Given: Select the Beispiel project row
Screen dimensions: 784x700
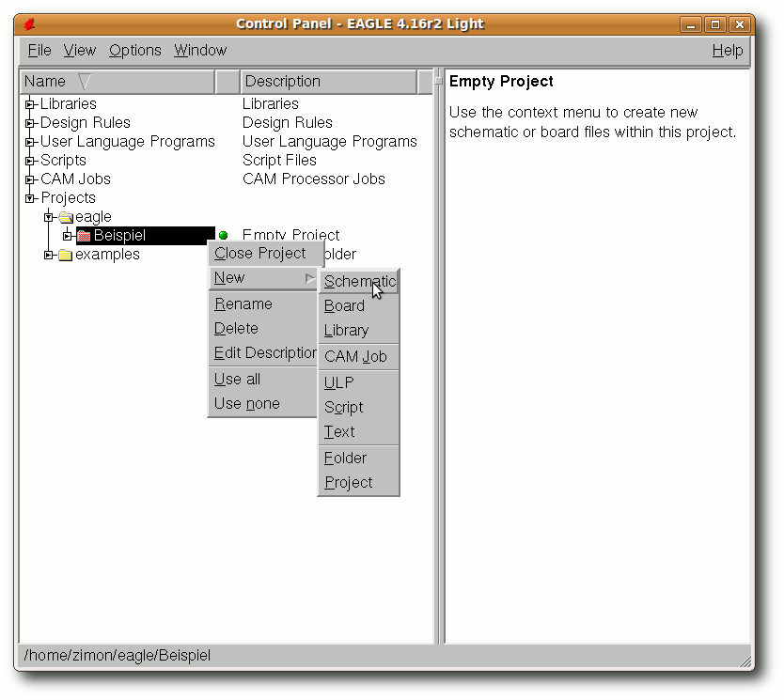Looking at the screenshot, I should pos(145,235).
